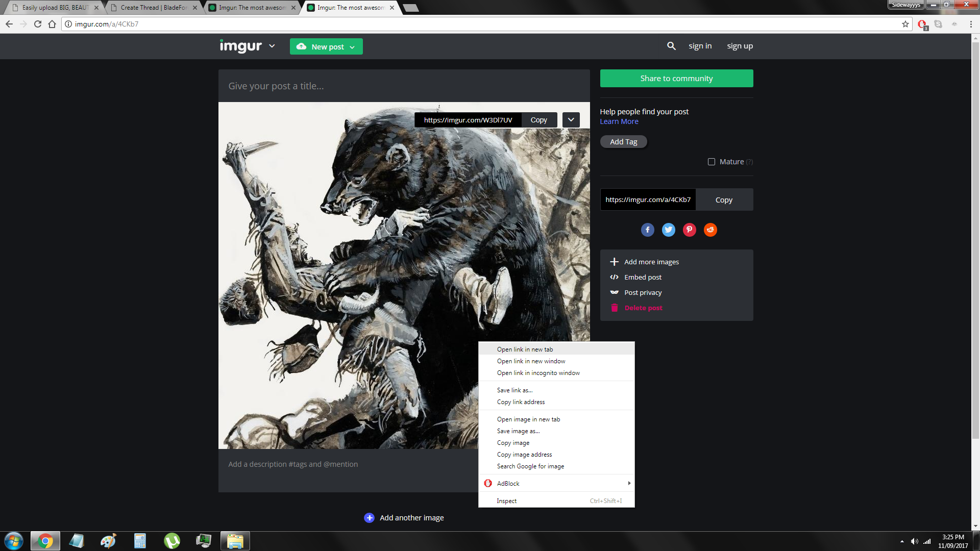Select Copy image address in context menu
The height and width of the screenshot is (551, 980).
pyautogui.click(x=524, y=455)
